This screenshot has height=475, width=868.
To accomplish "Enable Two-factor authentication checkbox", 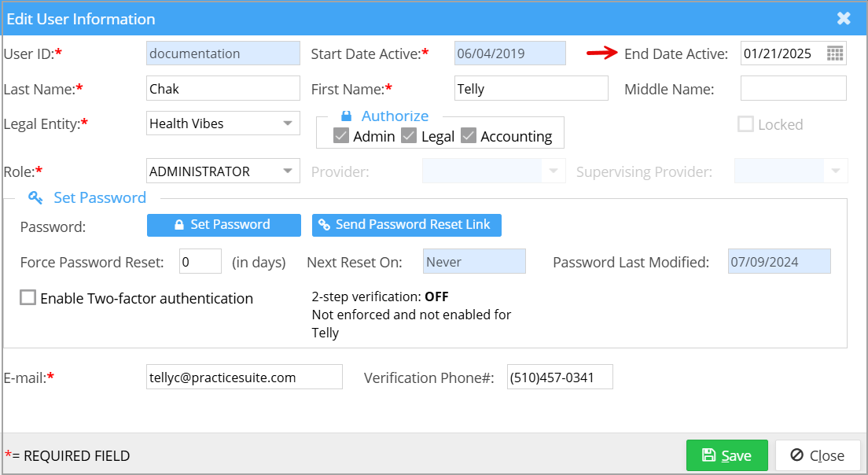I will 28,298.
